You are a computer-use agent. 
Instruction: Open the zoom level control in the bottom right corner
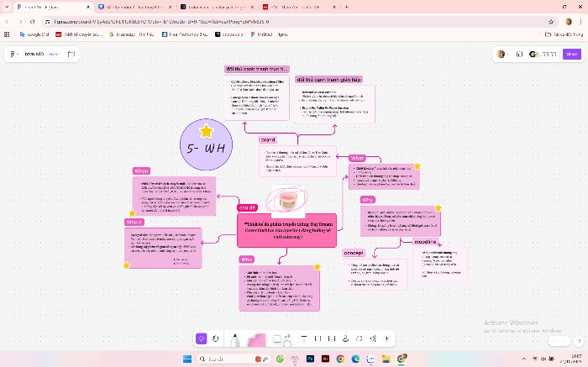click(559, 341)
